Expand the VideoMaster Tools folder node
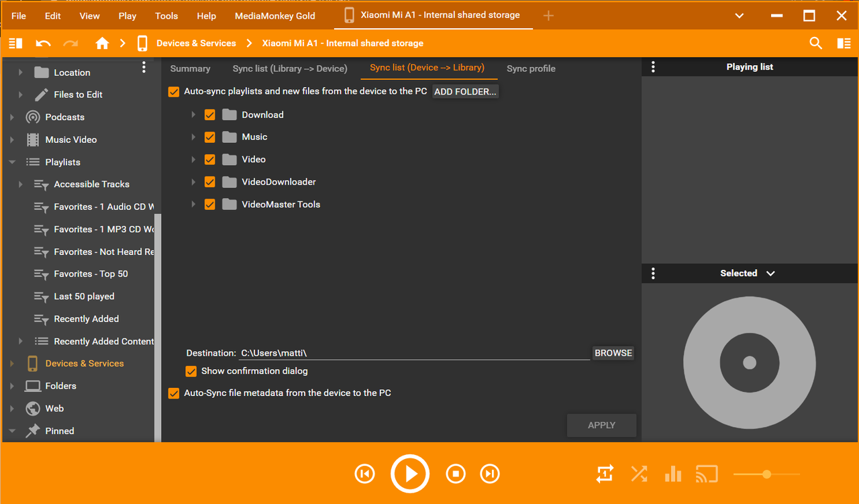Screen dimensions: 859x504 (x=193, y=204)
